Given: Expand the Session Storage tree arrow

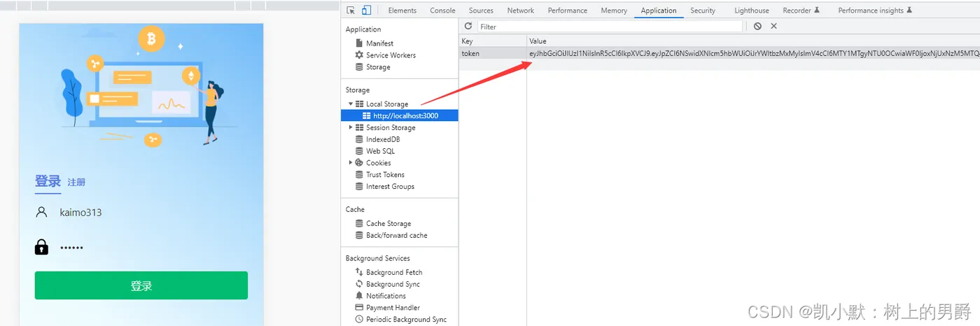Looking at the screenshot, I should (351, 127).
